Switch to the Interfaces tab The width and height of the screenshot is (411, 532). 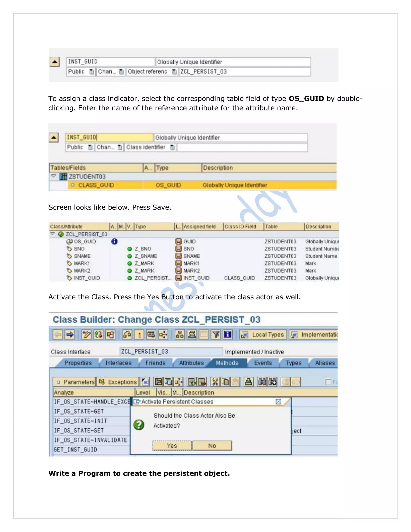[x=119, y=363]
